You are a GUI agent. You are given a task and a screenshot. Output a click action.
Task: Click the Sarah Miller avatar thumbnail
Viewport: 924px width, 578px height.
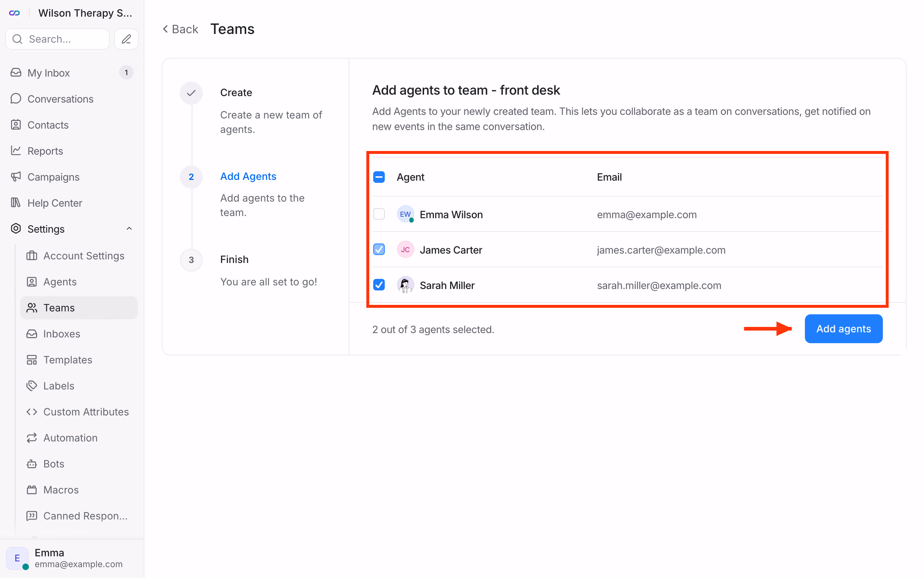pos(405,285)
